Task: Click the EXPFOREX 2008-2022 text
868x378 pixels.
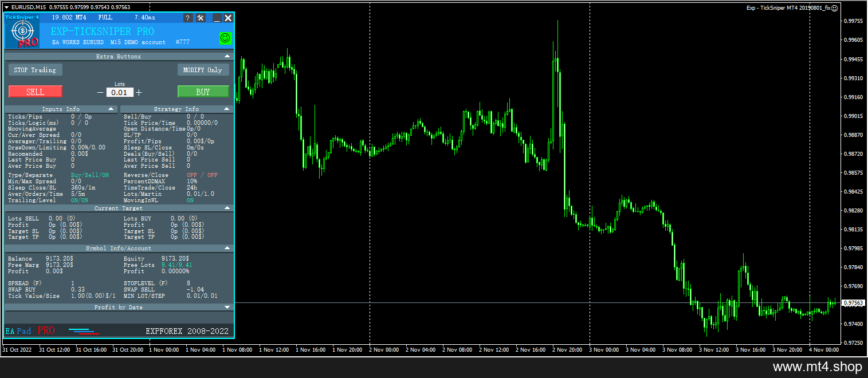Action: point(187,331)
